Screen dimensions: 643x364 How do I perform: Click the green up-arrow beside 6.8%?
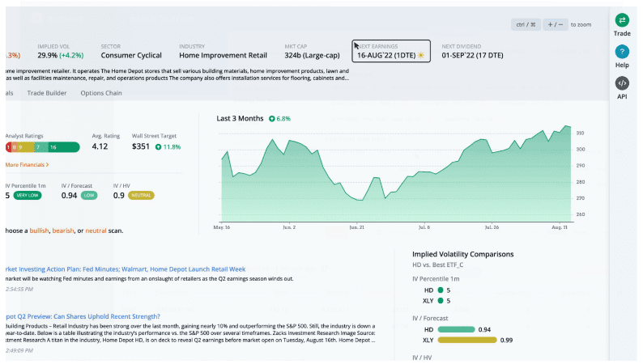coord(271,119)
